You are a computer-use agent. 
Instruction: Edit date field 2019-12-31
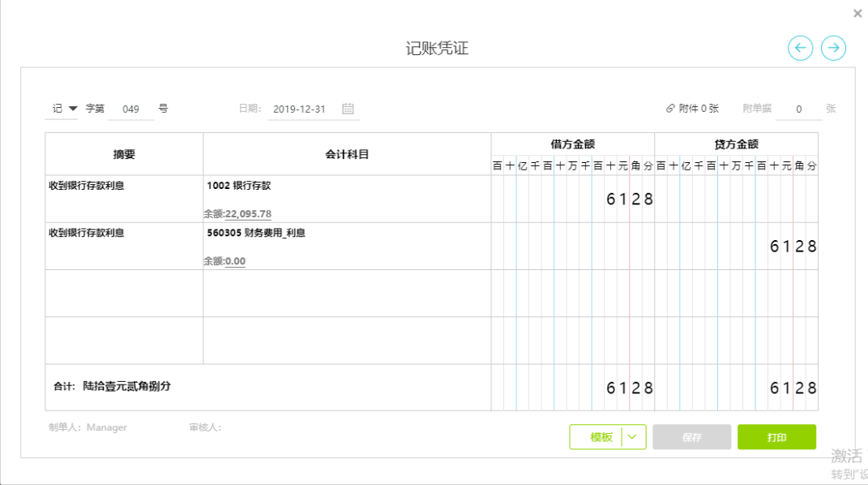tap(300, 109)
